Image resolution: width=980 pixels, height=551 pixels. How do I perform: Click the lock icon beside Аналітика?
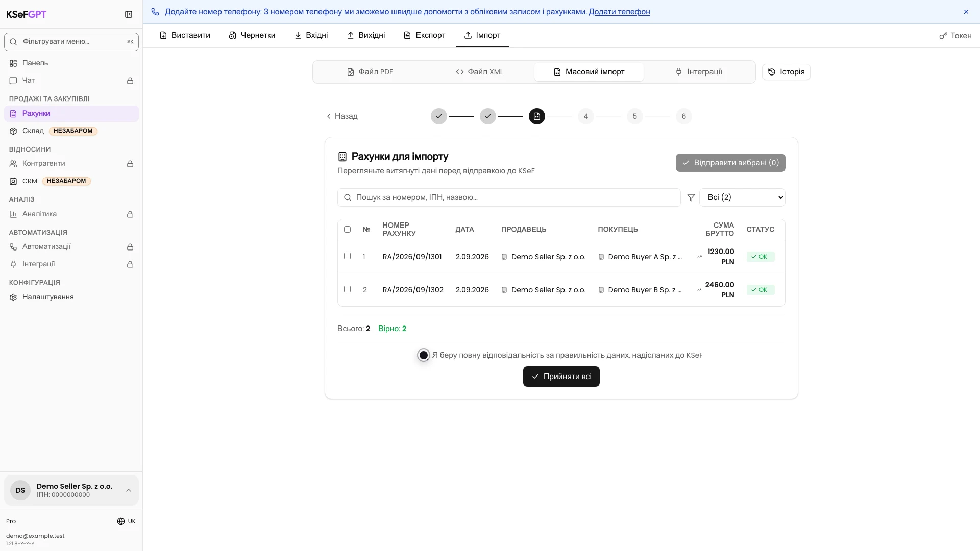tap(130, 214)
